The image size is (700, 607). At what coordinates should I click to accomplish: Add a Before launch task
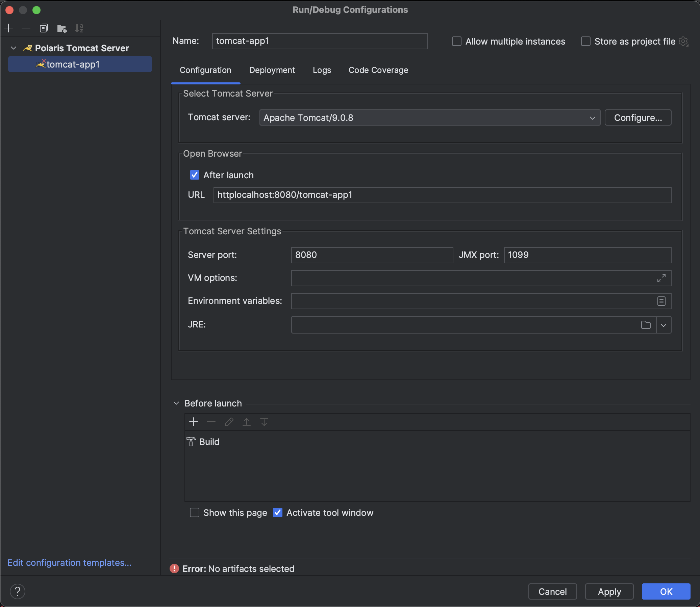(x=194, y=422)
